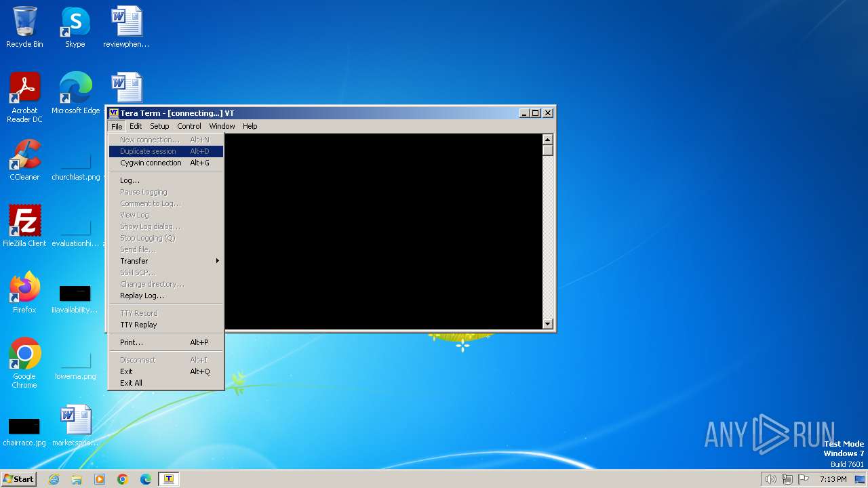Click the taskbar clock showing 7:13 PM
Screen dimensions: 868x488
[x=833, y=479]
